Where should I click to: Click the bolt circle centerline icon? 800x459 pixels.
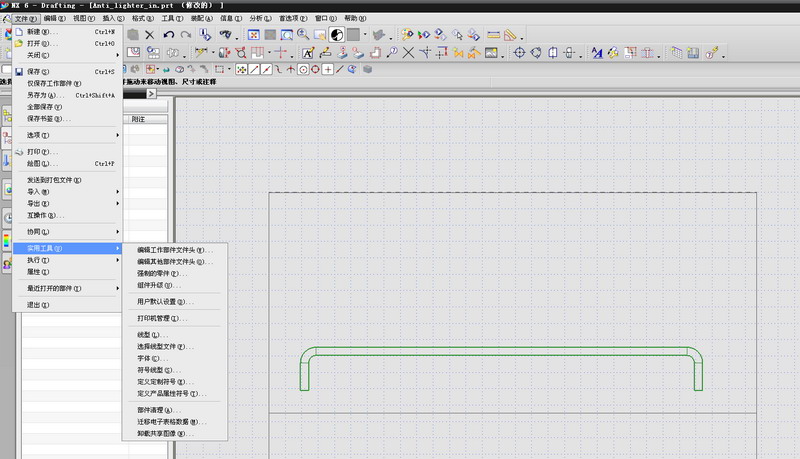pos(536,53)
